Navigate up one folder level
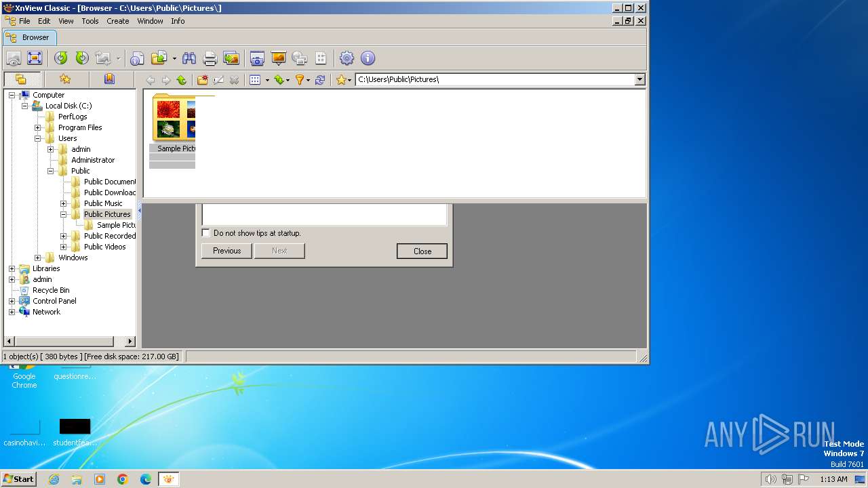Screen dimensions: 868x488 182,80
